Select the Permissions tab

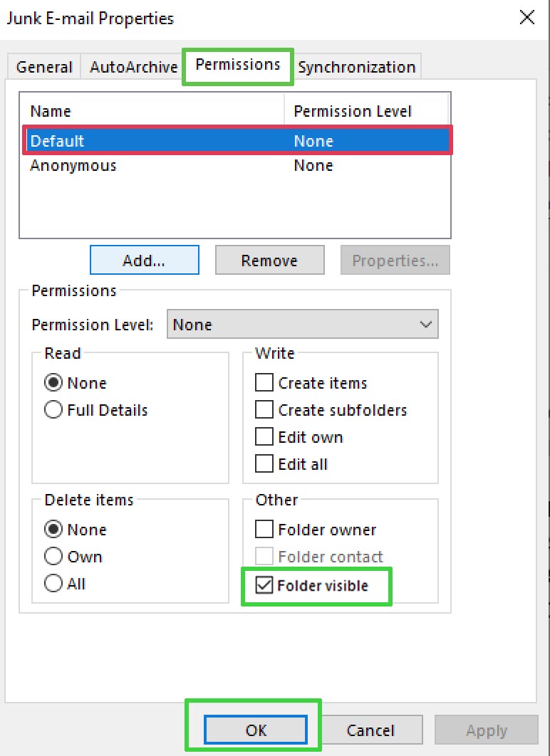point(238,65)
